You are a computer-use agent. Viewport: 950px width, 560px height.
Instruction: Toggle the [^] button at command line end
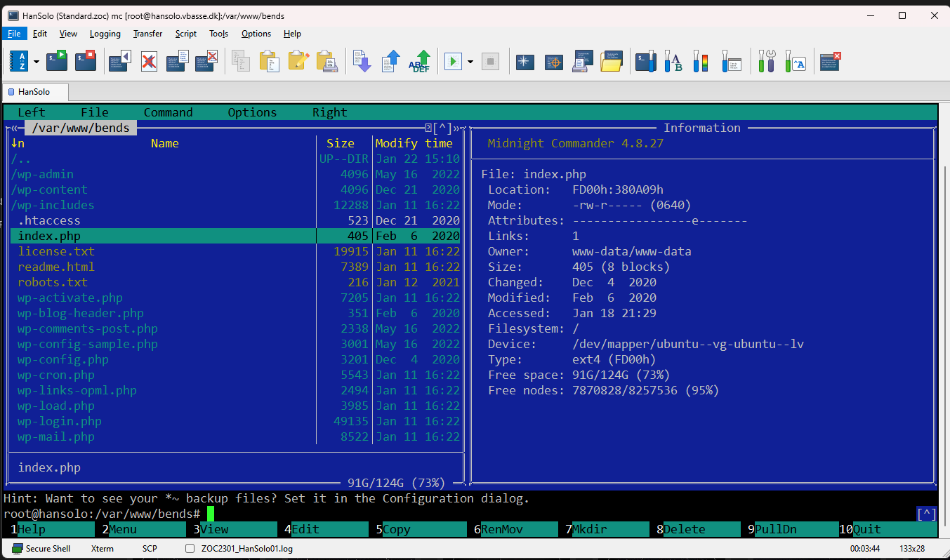927,514
